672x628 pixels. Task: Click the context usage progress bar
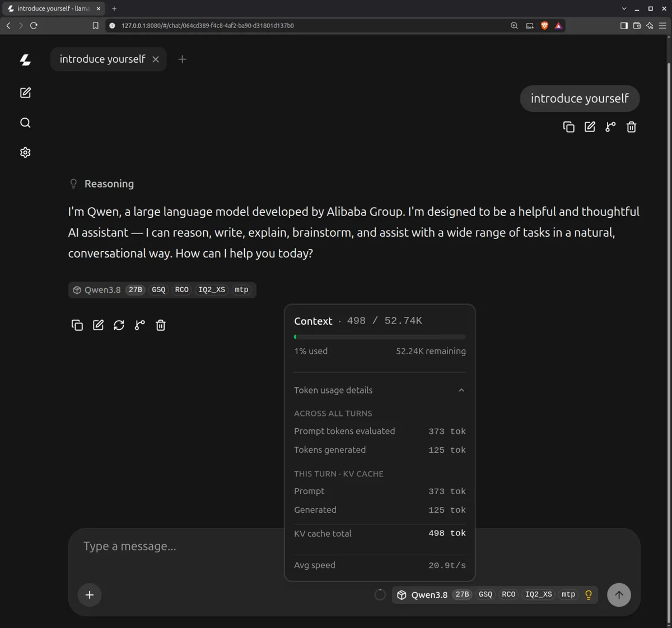coord(380,337)
